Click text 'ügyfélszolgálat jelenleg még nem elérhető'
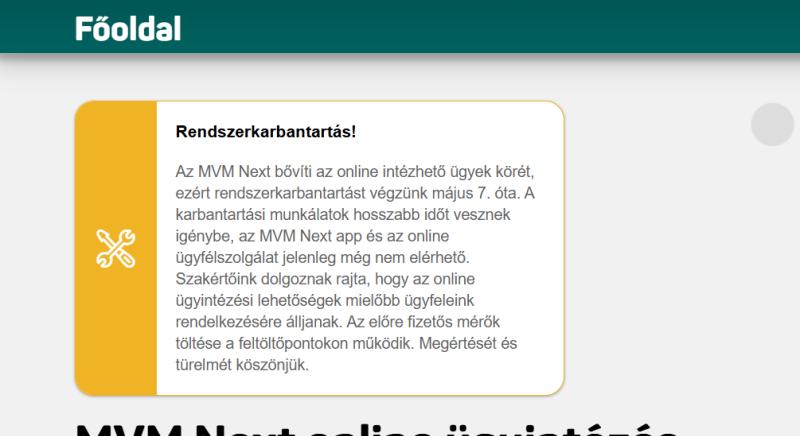This screenshot has width=800, height=436. (322, 258)
